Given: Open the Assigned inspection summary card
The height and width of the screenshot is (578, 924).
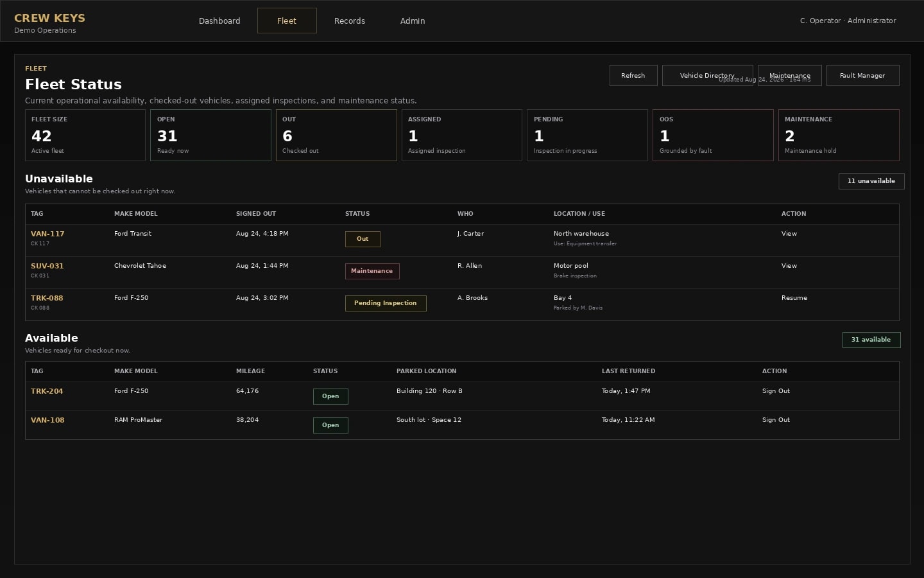Looking at the screenshot, I should click(x=462, y=135).
